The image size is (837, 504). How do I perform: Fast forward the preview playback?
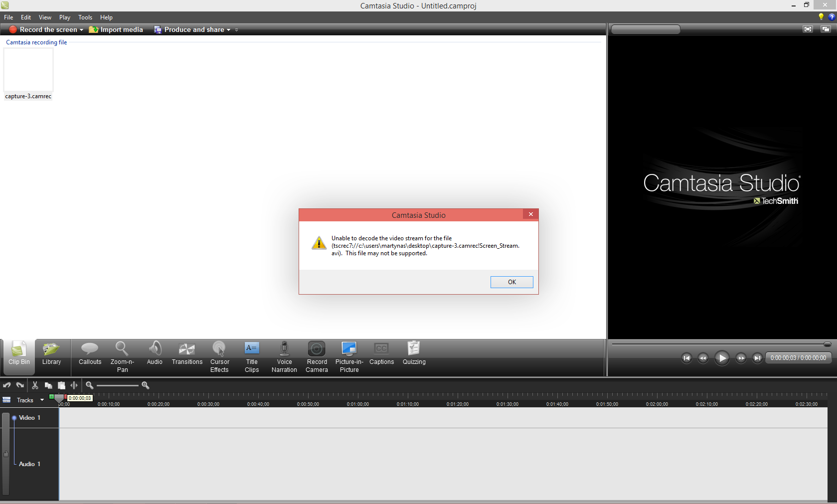tap(741, 358)
